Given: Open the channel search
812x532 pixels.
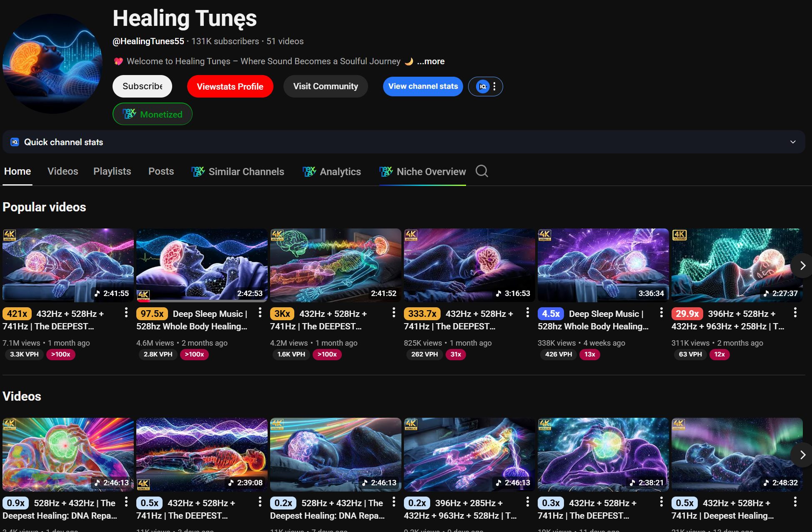Looking at the screenshot, I should click(x=481, y=171).
